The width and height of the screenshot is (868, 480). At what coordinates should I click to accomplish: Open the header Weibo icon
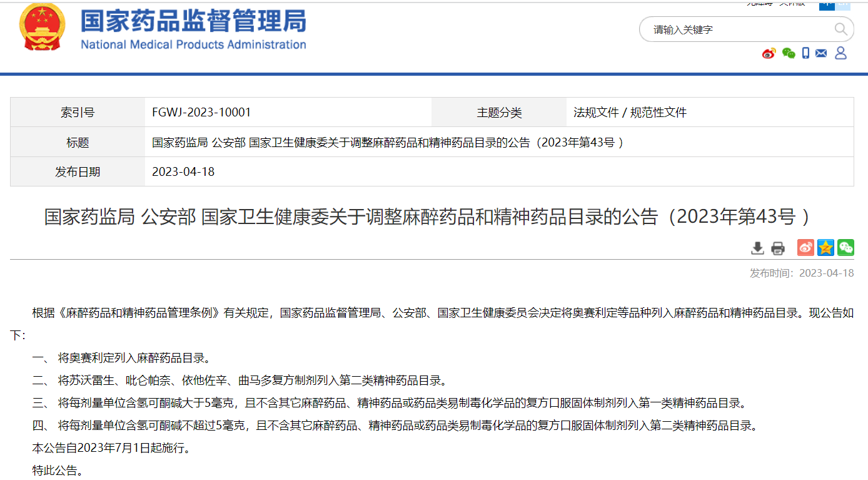769,53
